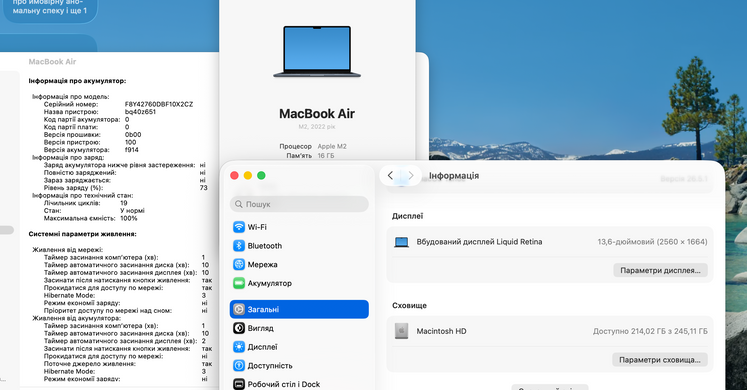Click the MacBook Air laptop image

(317, 51)
